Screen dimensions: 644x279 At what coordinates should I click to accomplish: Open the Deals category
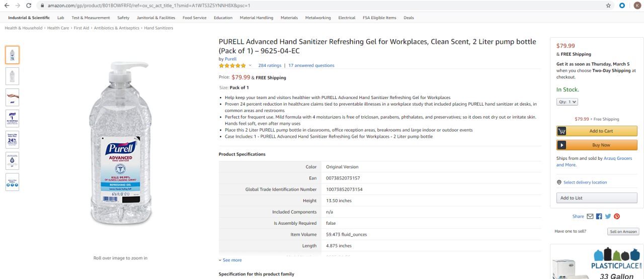[x=409, y=18]
